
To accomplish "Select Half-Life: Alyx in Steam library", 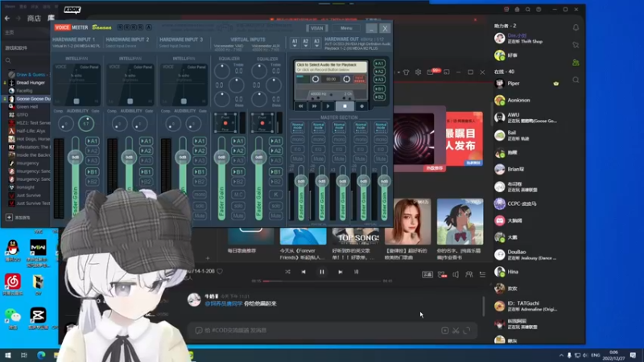I will click(31, 131).
